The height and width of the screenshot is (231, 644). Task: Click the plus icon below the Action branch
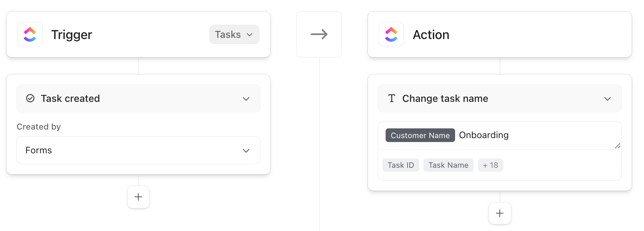(x=500, y=213)
